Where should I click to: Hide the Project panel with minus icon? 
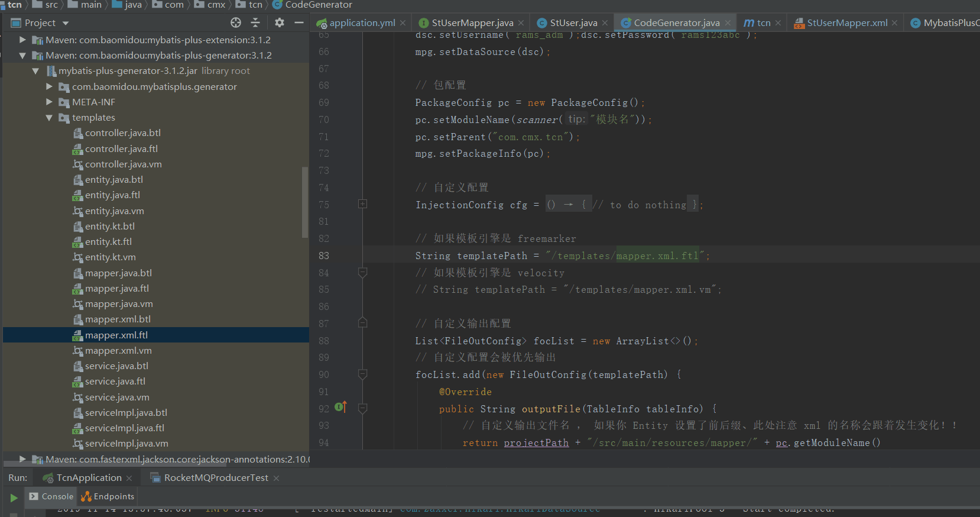pyautogui.click(x=299, y=22)
